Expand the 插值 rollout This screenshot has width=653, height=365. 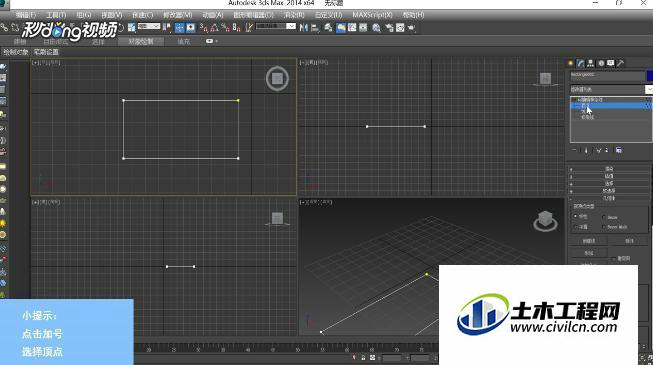pyautogui.click(x=609, y=176)
